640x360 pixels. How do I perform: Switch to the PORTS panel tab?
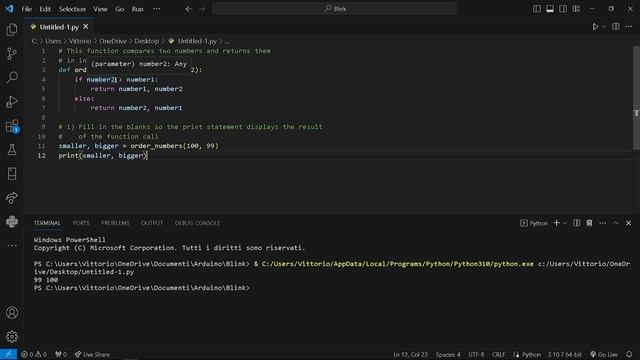(81, 223)
